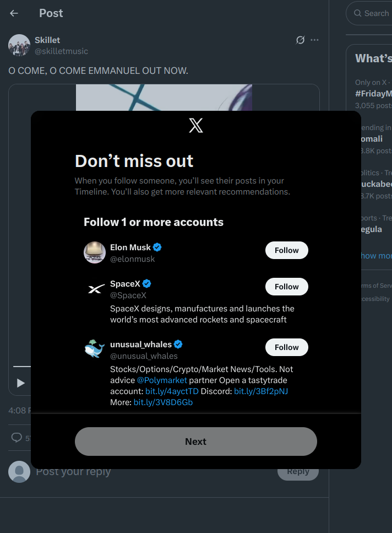Screen dimensions: 392x533
Task: Toggle Follow for SpaceX
Action: (x=286, y=286)
